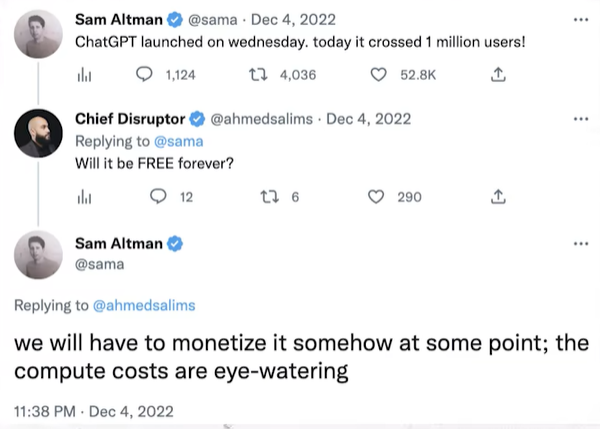The width and height of the screenshot is (600, 429).
Task: Share Chief Disruptor's reply tweet
Action: pos(498,197)
